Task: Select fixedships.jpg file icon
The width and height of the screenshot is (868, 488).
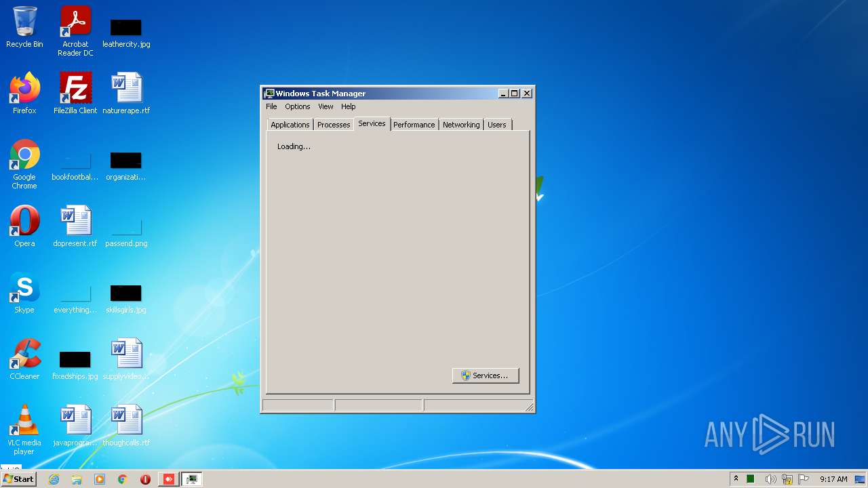Action: tap(75, 366)
